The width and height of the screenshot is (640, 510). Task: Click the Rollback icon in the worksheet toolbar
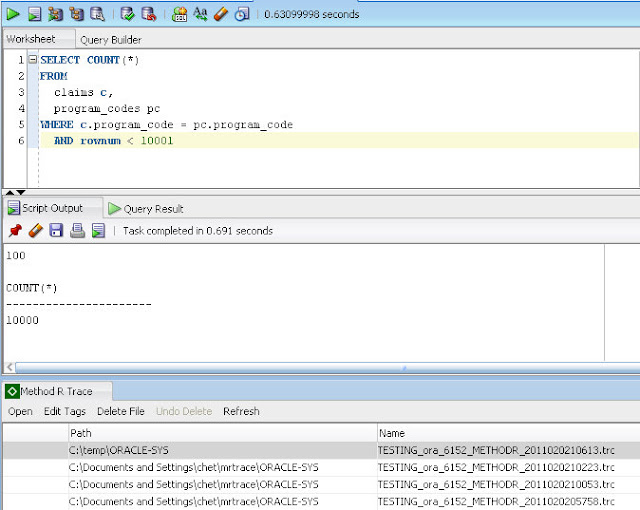148,14
